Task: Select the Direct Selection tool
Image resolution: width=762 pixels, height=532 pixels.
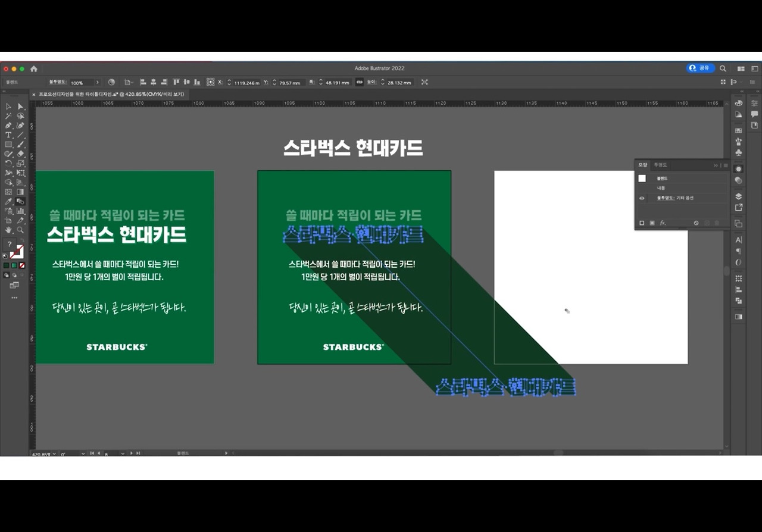Action: click(x=20, y=107)
